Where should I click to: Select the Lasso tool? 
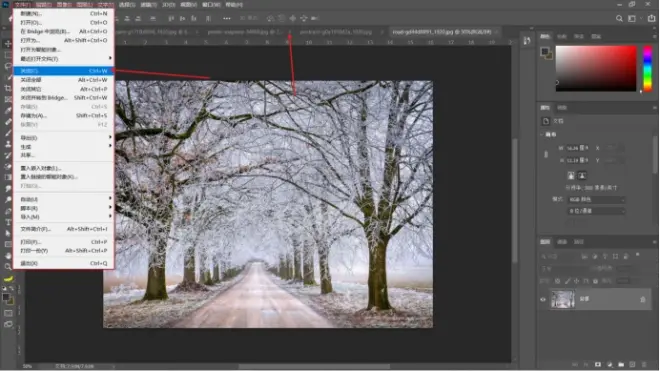(x=8, y=67)
